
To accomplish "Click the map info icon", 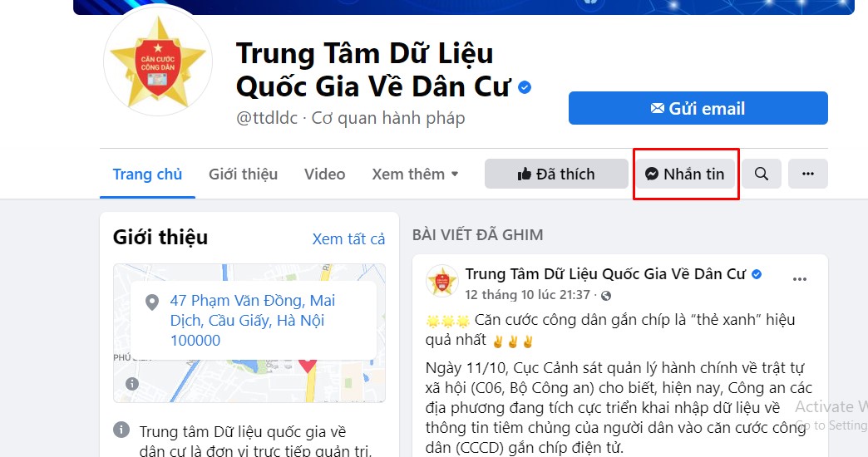I will coord(131,383).
